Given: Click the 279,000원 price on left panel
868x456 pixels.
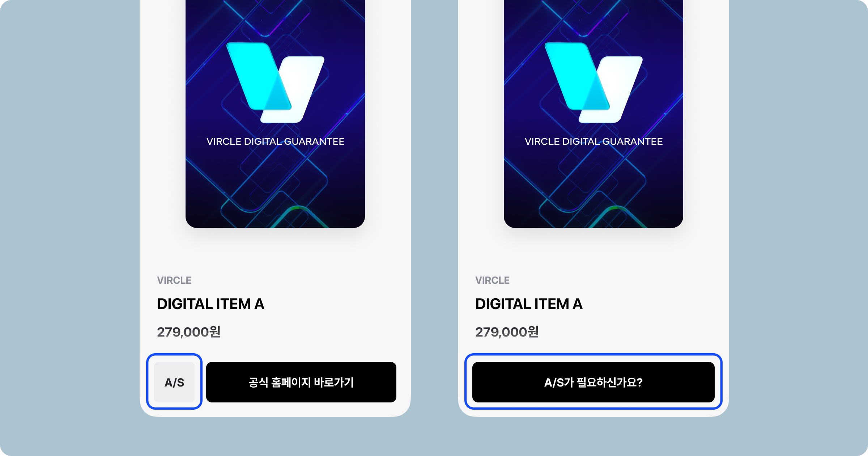Looking at the screenshot, I should pos(189,332).
